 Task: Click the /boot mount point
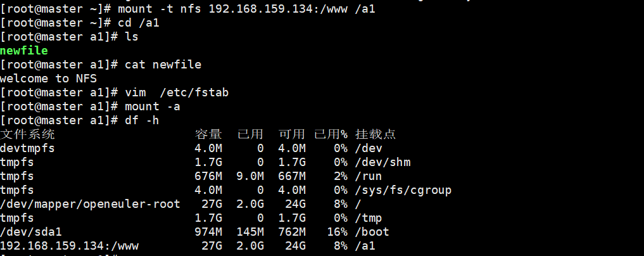tap(372, 232)
